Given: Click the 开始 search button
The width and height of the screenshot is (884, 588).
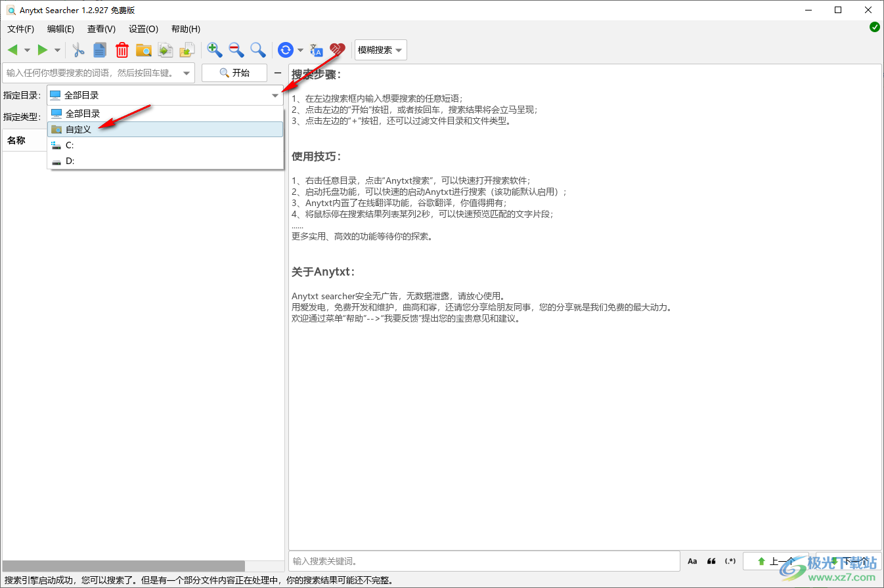Looking at the screenshot, I should 234,73.
